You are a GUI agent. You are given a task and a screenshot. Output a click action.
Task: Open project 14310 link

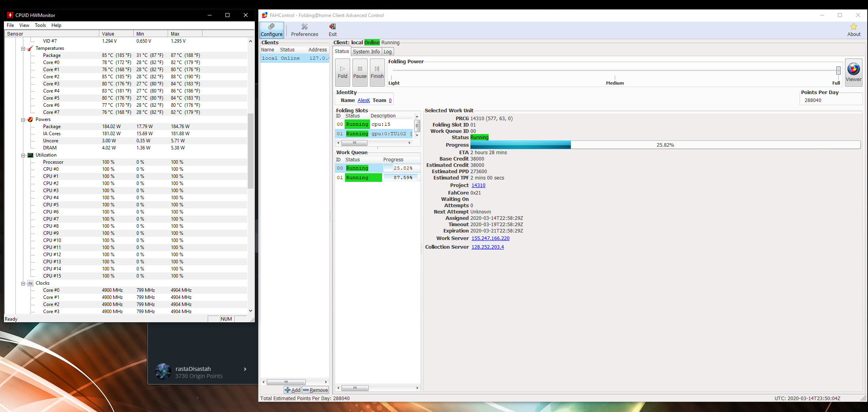(x=478, y=185)
